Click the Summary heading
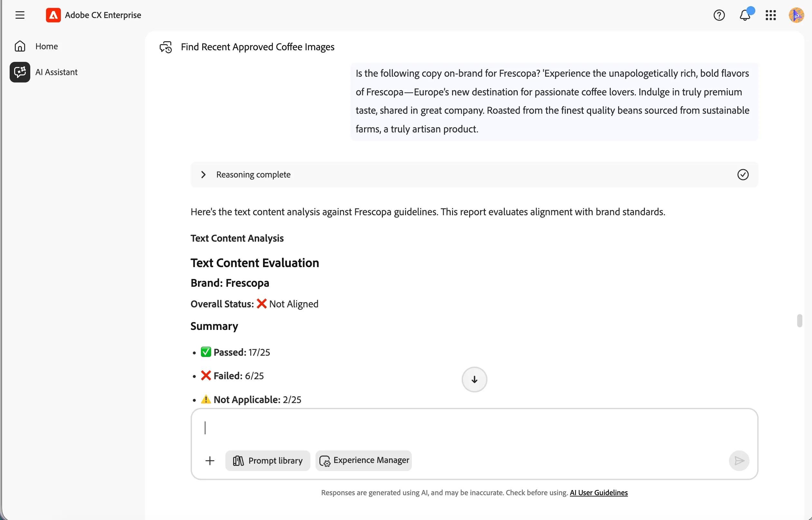812x520 pixels. (x=214, y=326)
